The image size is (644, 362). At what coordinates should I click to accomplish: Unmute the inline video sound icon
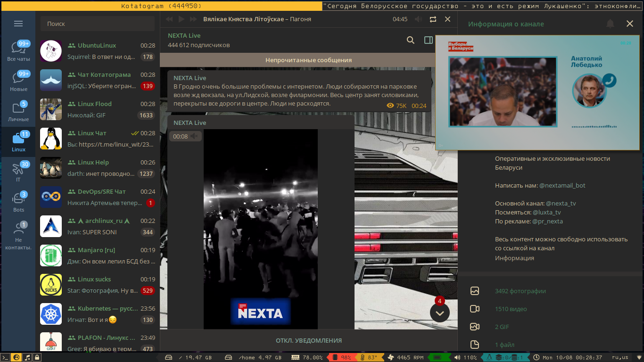194,136
